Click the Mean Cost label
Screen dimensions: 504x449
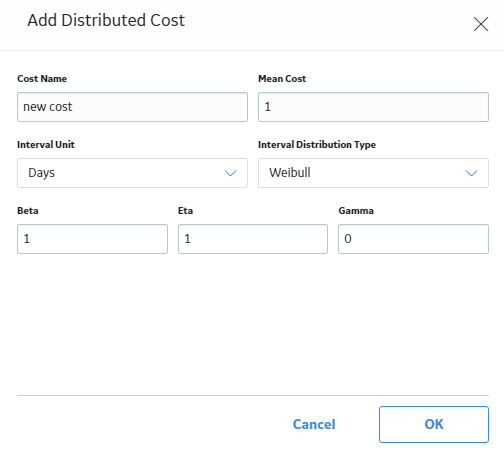coord(282,79)
